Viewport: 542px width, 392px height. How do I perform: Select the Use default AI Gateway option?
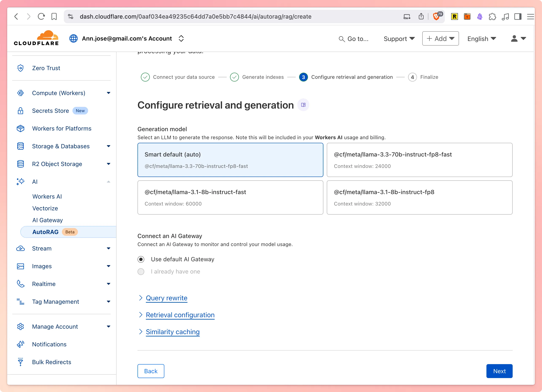(141, 259)
